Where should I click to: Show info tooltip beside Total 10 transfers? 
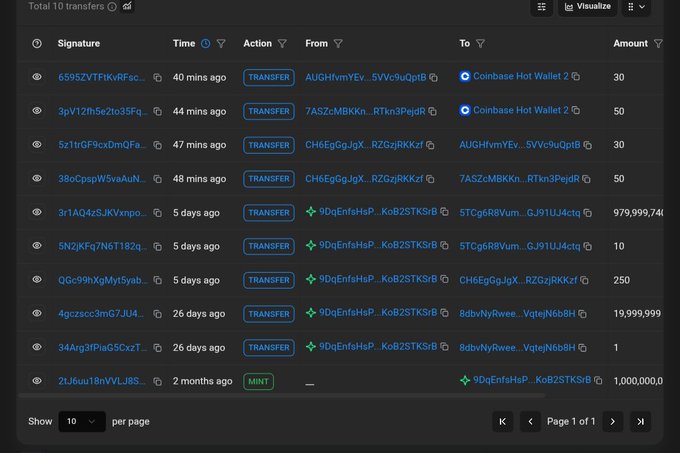point(112,7)
